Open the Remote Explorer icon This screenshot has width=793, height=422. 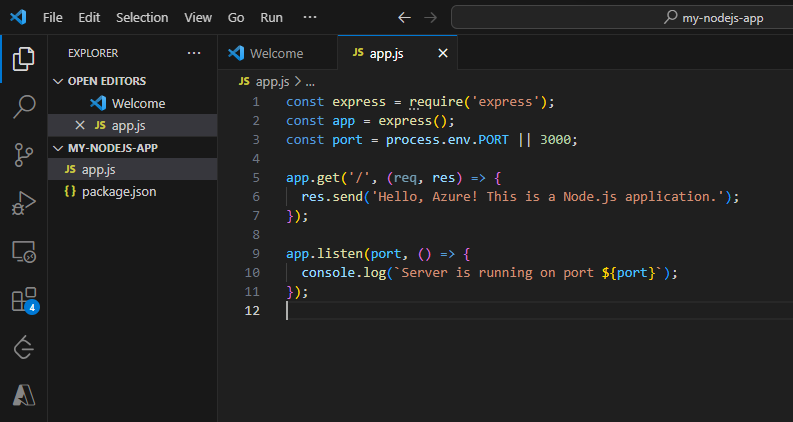[x=23, y=251]
